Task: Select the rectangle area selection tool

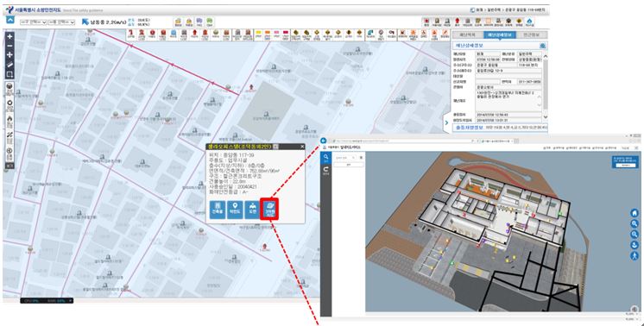Action: tap(9, 74)
